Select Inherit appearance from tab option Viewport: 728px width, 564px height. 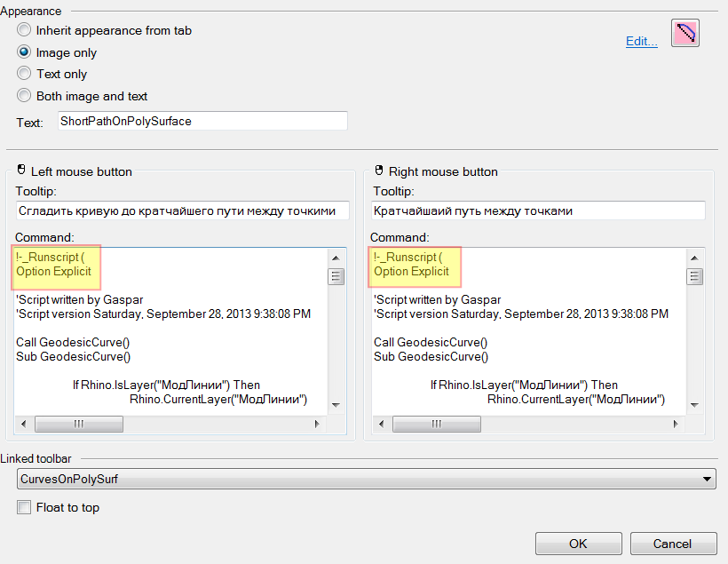(x=24, y=30)
